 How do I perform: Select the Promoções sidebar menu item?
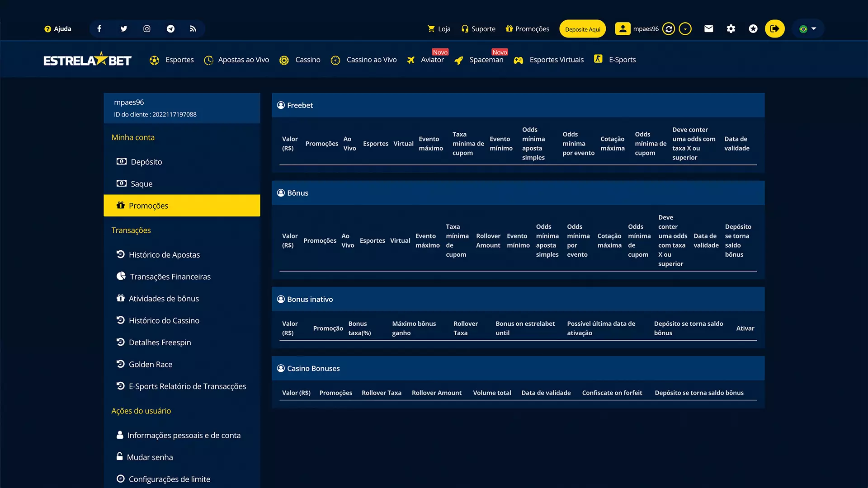click(x=181, y=206)
